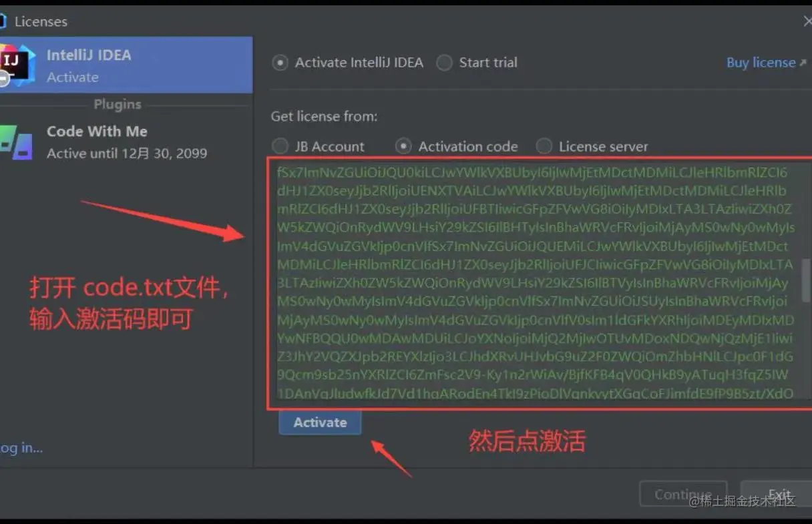
Task: Select the Start trial radio option
Action: [444, 63]
